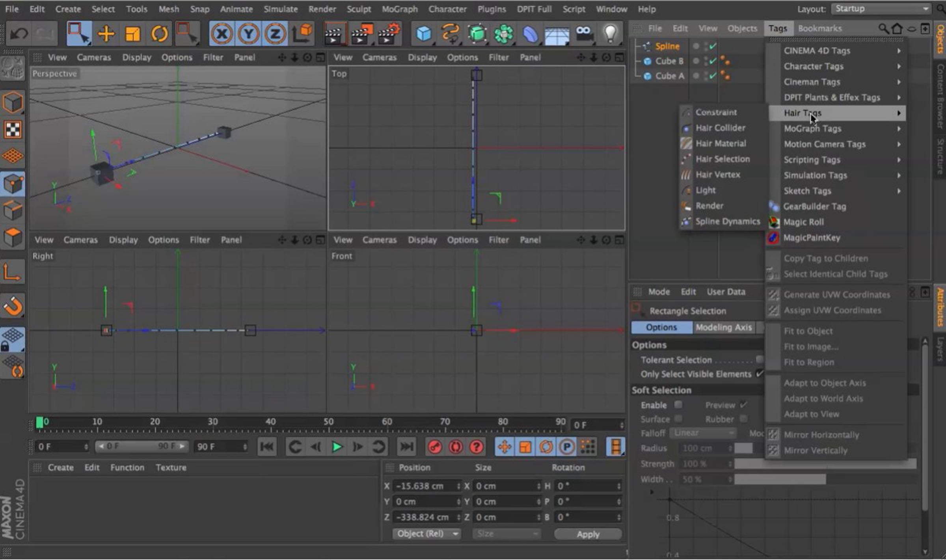Toggle Cube A enable checkmark

(713, 76)
